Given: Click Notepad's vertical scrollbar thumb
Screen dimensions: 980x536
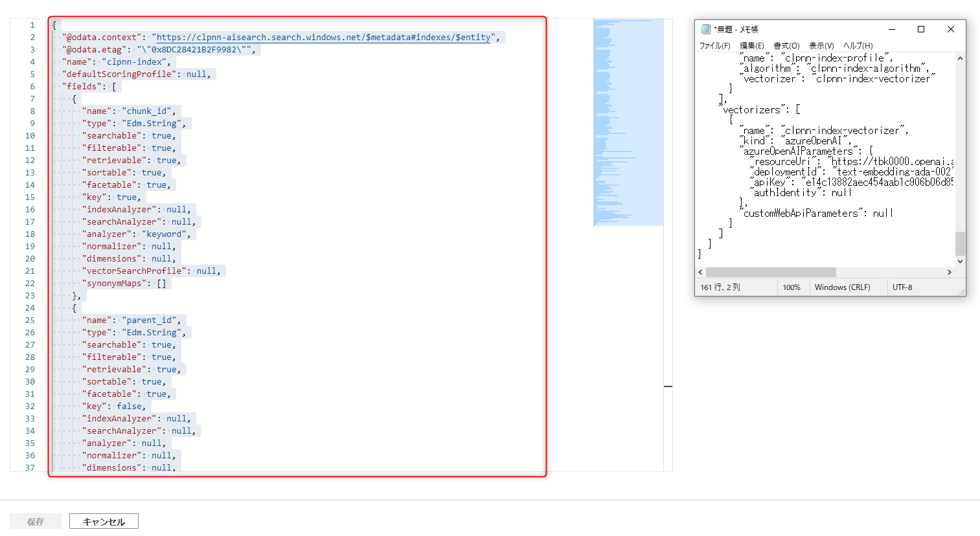Looking at the screenshot, I should (960, 243).
